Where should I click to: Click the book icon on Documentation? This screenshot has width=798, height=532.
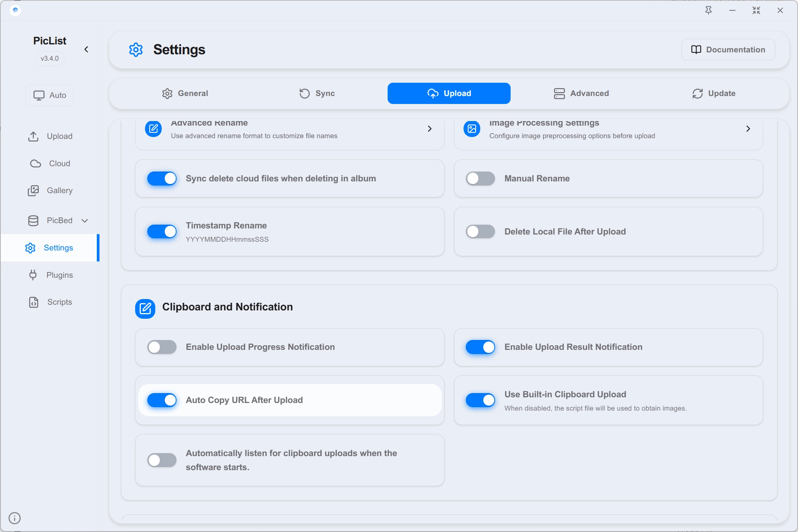pos(696,50)
